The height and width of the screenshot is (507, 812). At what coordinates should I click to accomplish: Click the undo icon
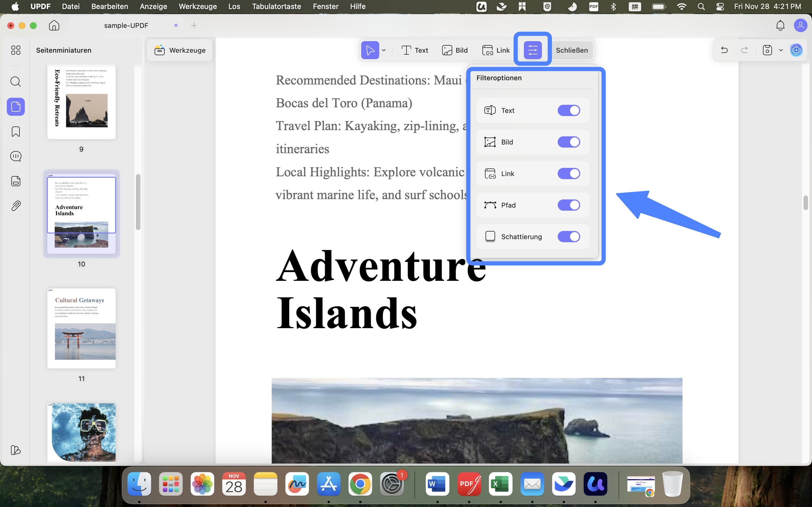point(724,50)
